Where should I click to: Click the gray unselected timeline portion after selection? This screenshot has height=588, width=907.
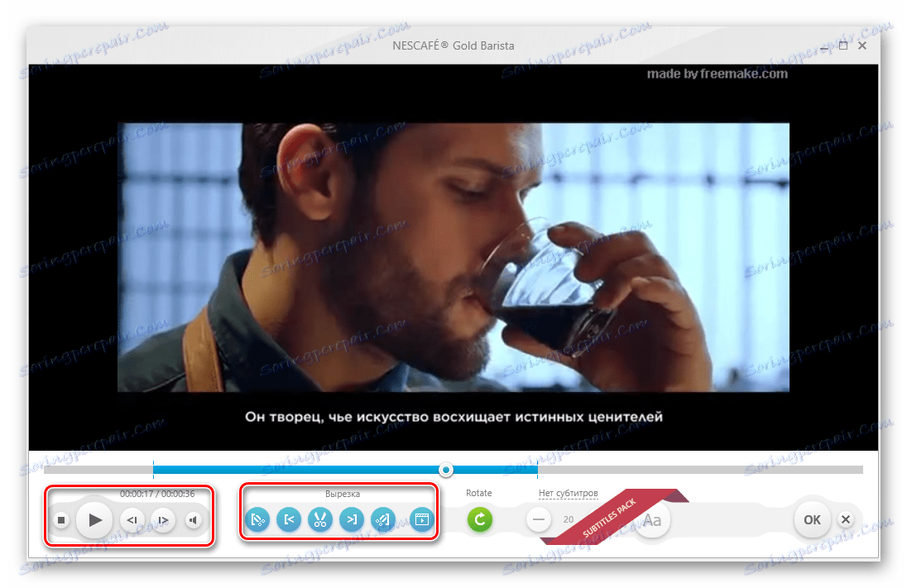[x=700, y=470]
